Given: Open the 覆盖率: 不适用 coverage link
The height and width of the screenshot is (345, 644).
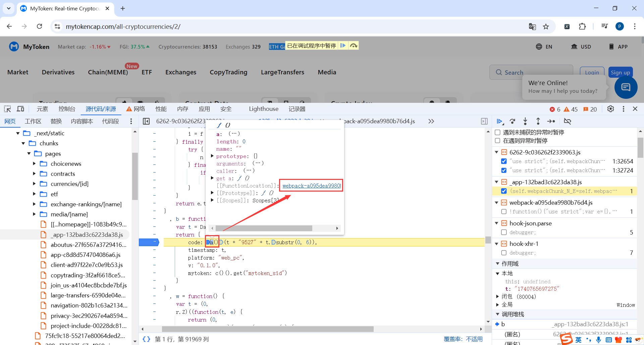Looking at the screenshot, I should click(463, 339).
